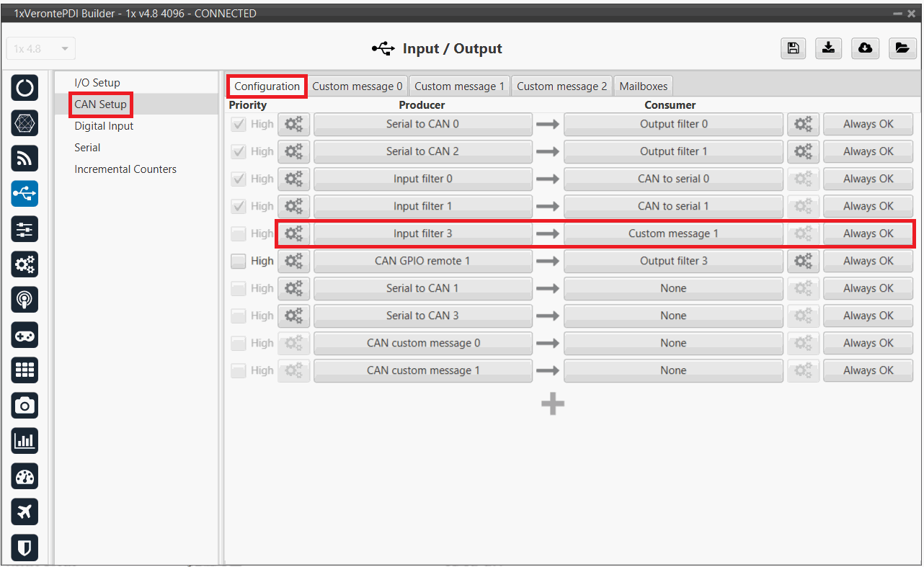Open the 1x 4.8 version dropdown

pos(41,49)
